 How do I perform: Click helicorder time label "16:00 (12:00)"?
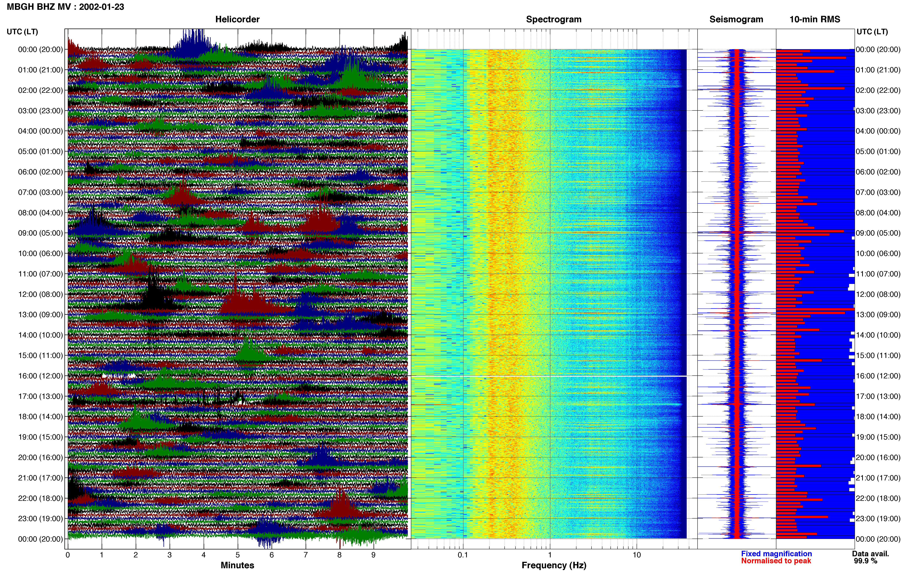pyautogui.click(x=40, y=376)
